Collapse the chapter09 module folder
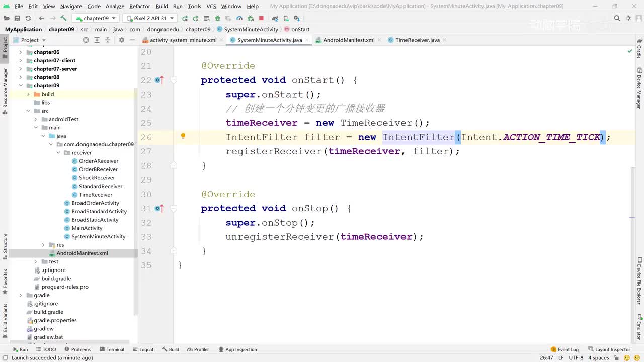644x362 pixels. coord(21,85)
